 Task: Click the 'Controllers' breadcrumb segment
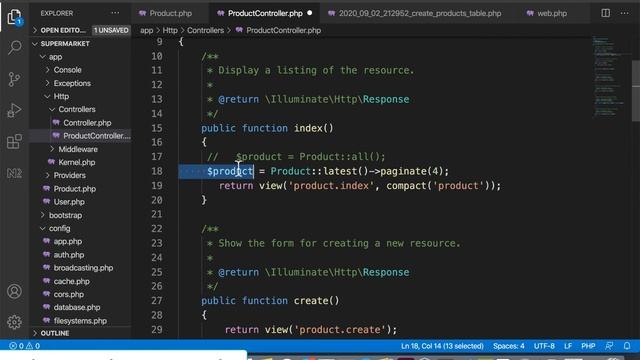pos(205,30)
